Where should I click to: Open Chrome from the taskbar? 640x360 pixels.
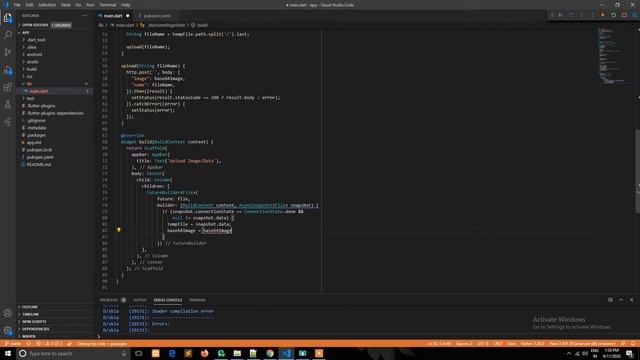click(x=270, y=353)
